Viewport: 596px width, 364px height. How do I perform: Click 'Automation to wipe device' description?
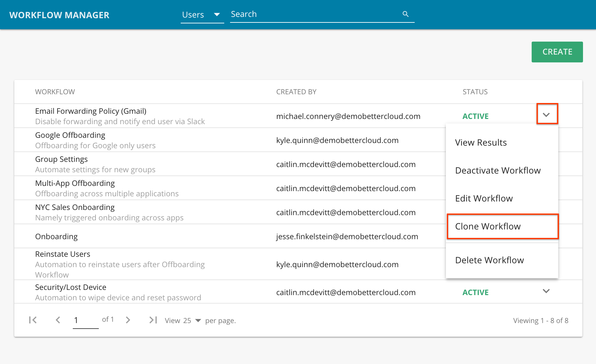(x=118, y=298)
